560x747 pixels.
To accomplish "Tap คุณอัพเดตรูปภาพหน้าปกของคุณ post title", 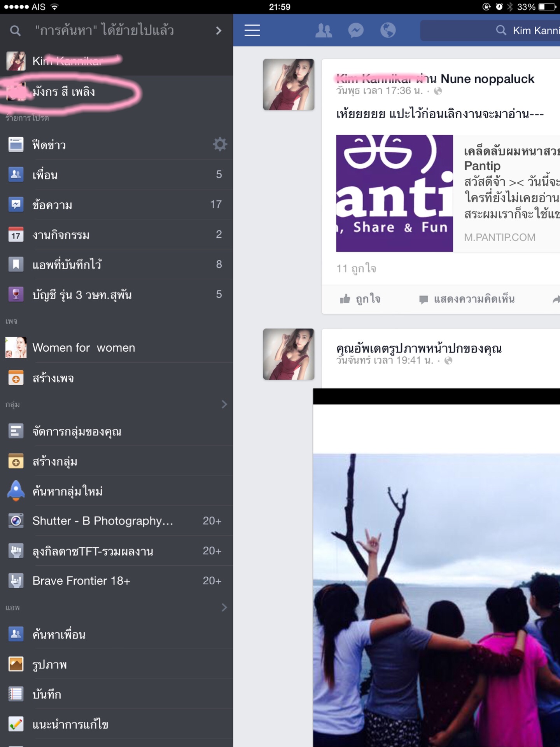I will click(419, 348).
